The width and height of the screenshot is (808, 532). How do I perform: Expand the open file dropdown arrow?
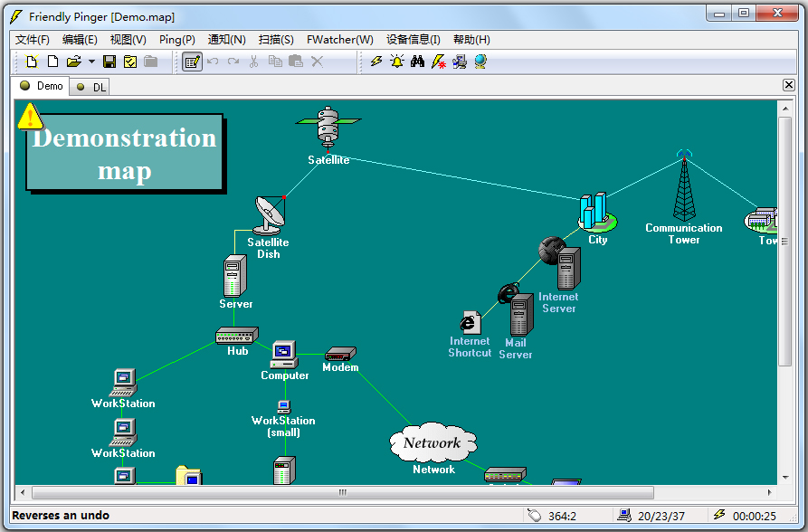point(91,62)
